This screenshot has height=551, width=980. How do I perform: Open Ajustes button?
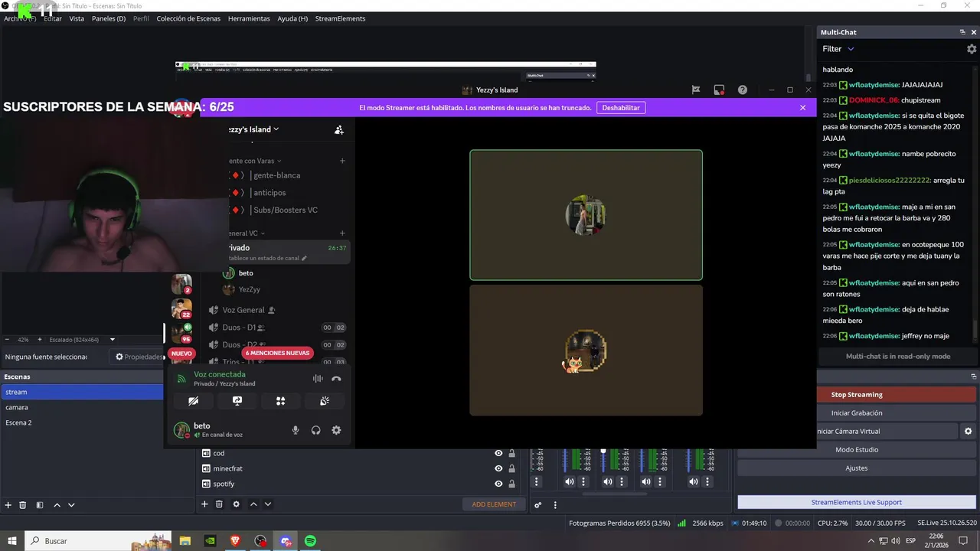click(857, 468)
